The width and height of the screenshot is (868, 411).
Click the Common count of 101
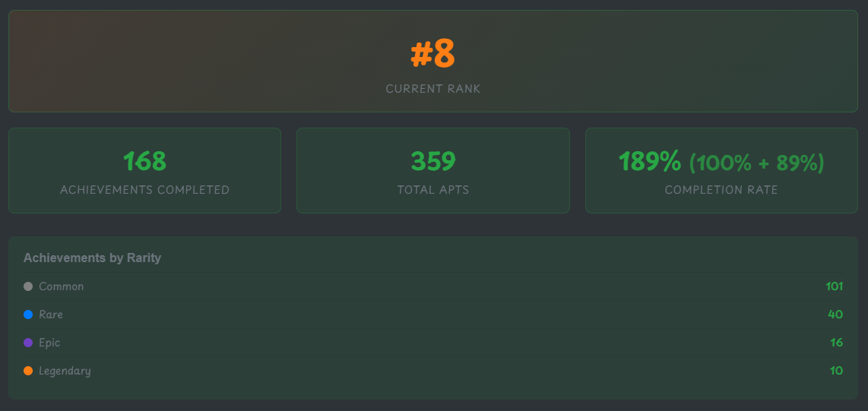tap(835, 286)
